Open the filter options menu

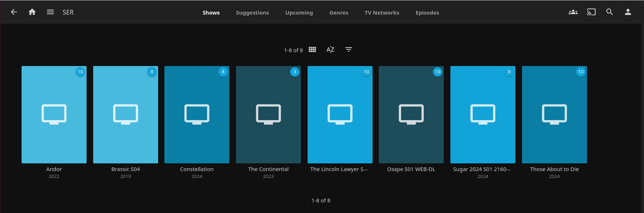[x=349, y=50]
